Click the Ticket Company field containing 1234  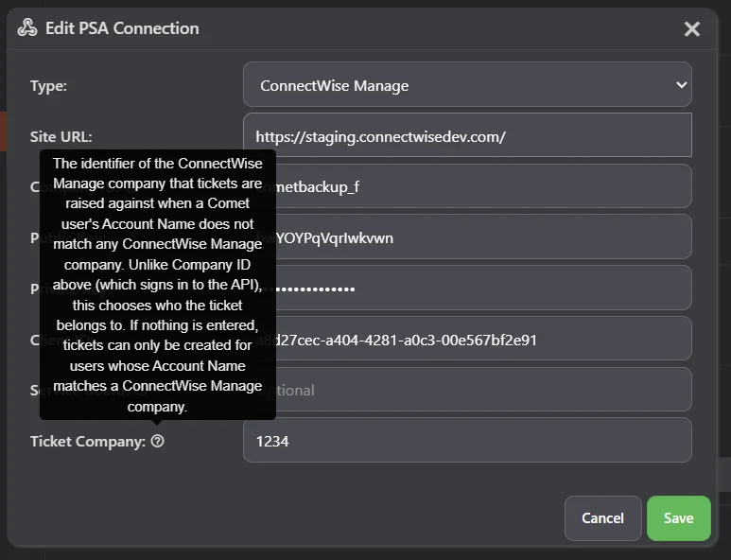point(467,440)
